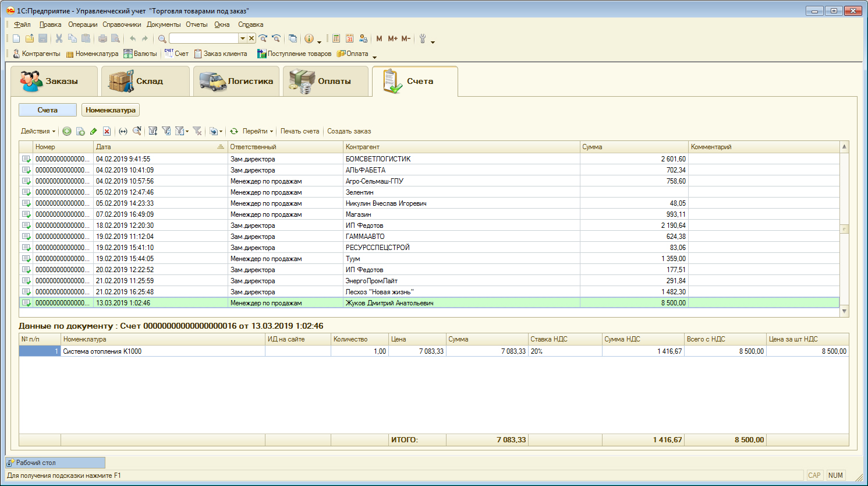Click the Контрагенты shortcut in the toolbar
The image size is (868, 486).
[x=36, y=54]
